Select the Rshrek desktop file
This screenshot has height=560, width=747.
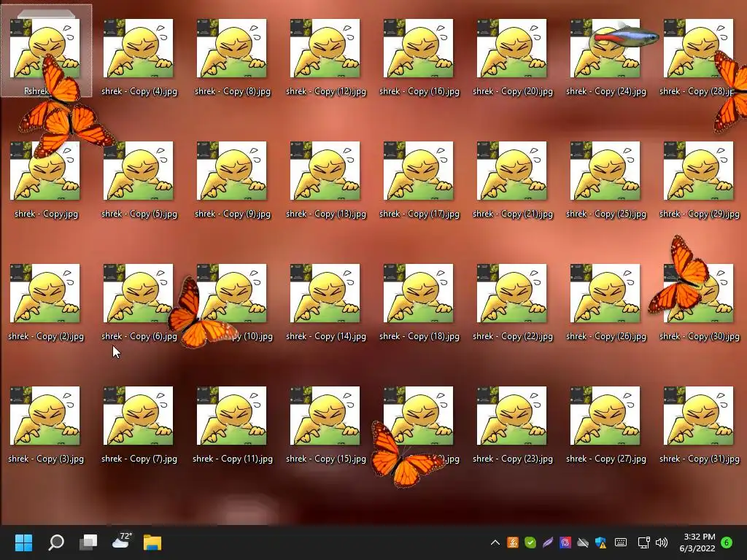coord(45,50)
